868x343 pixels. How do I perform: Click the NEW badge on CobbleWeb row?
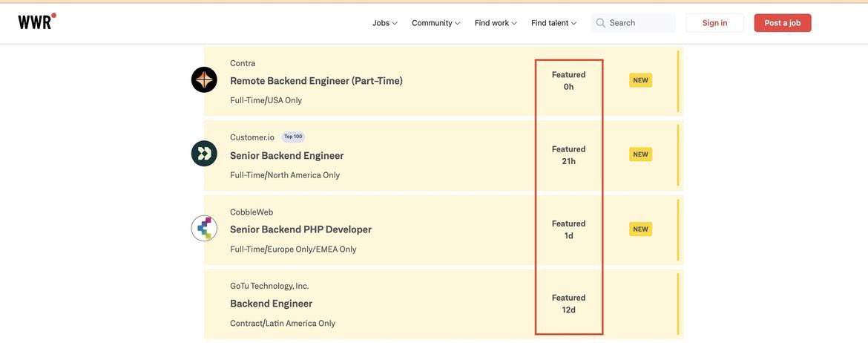pyautogui.click(x=640, y=229)
